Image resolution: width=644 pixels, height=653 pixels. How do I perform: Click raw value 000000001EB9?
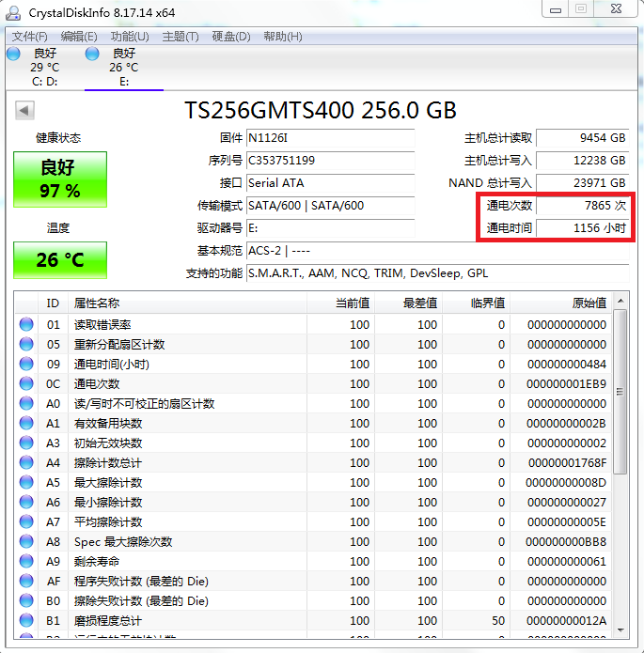click(x=566, y=384)
